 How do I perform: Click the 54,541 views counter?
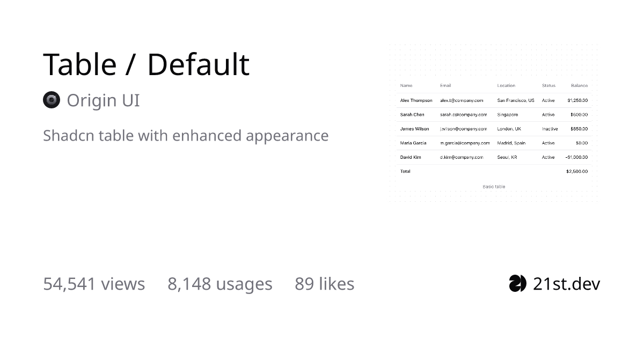click(x=94, y=283)
